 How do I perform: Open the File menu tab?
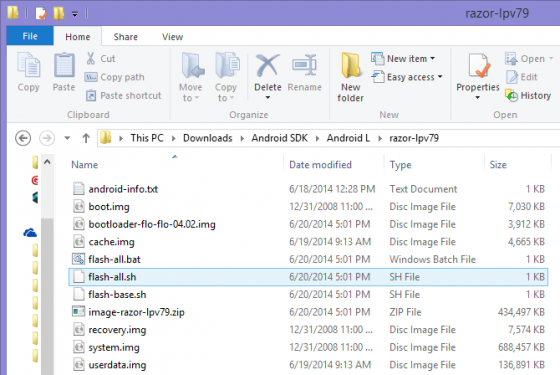click(30, 36)
